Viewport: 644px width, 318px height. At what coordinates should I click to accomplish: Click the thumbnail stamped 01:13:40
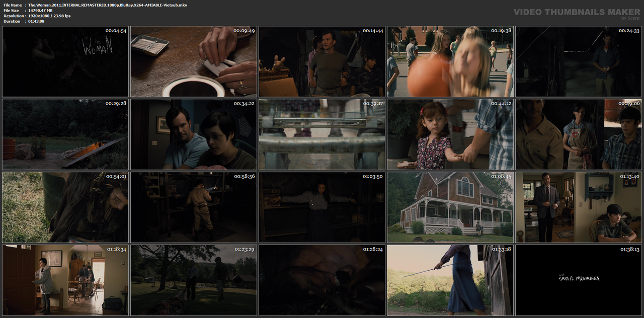click(579, 207)
